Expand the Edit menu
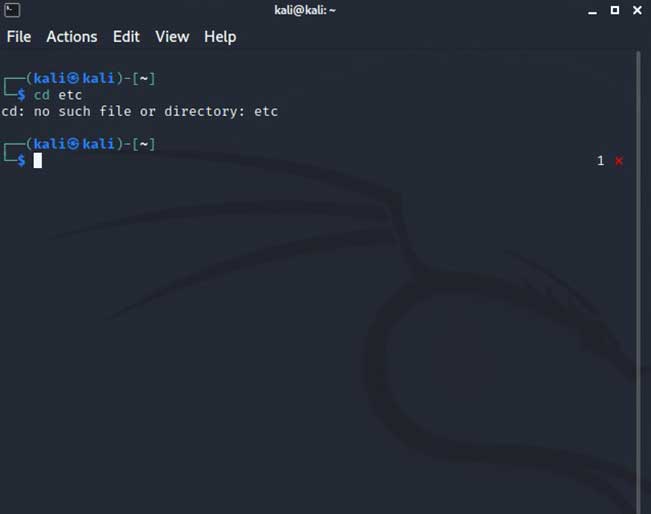The height and width of the screenshot is (514, 651). point(126,37)
